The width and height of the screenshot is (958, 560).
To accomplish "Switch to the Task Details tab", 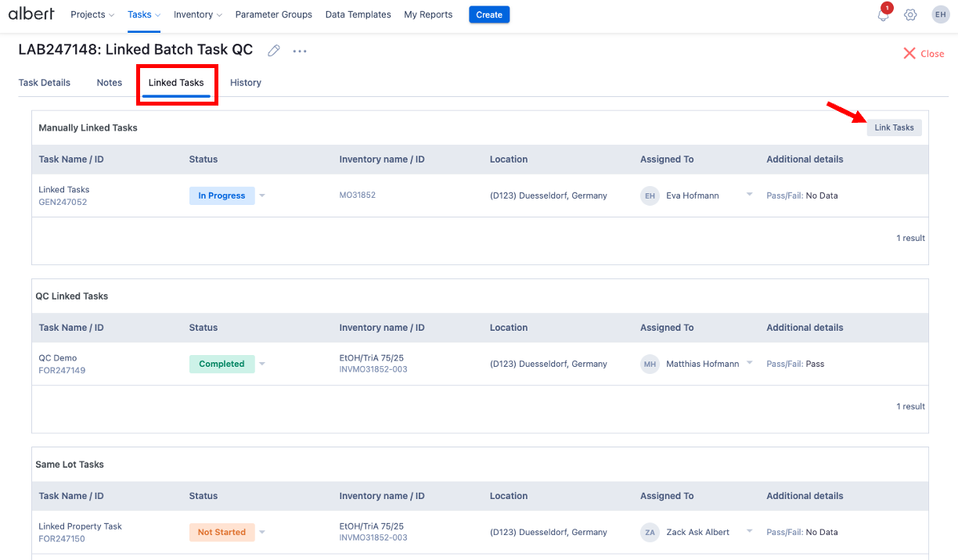I will (x=45, y=83).
